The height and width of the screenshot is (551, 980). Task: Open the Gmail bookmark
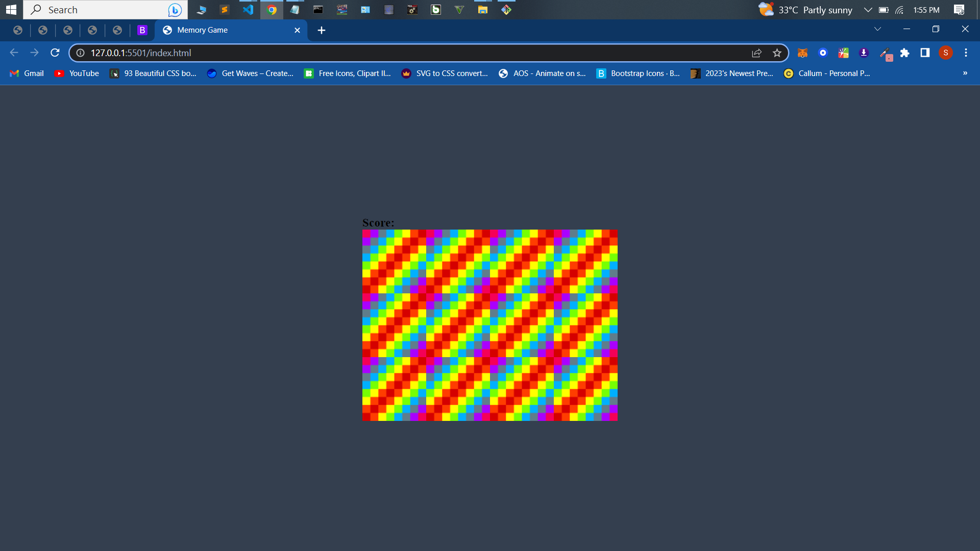point(27,73)
